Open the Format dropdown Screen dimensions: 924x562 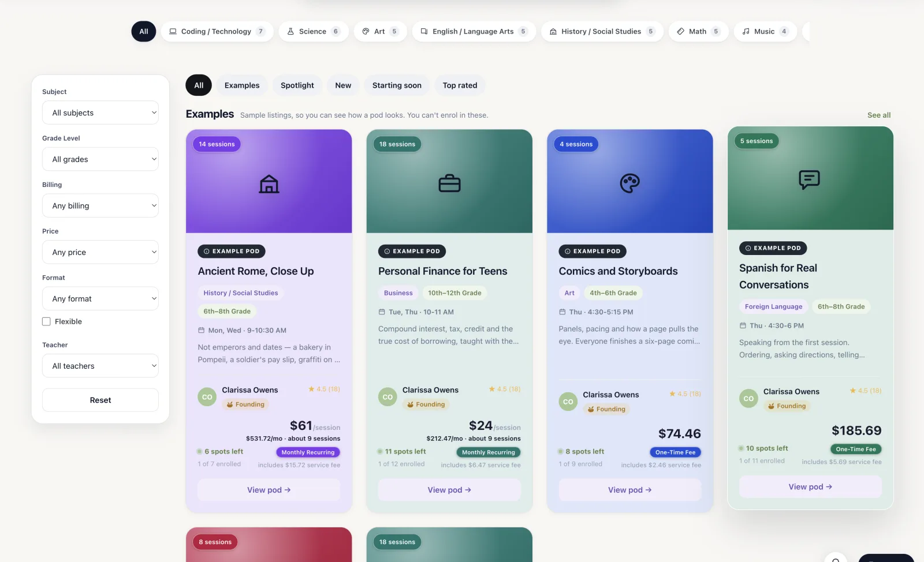pos(100,298)
